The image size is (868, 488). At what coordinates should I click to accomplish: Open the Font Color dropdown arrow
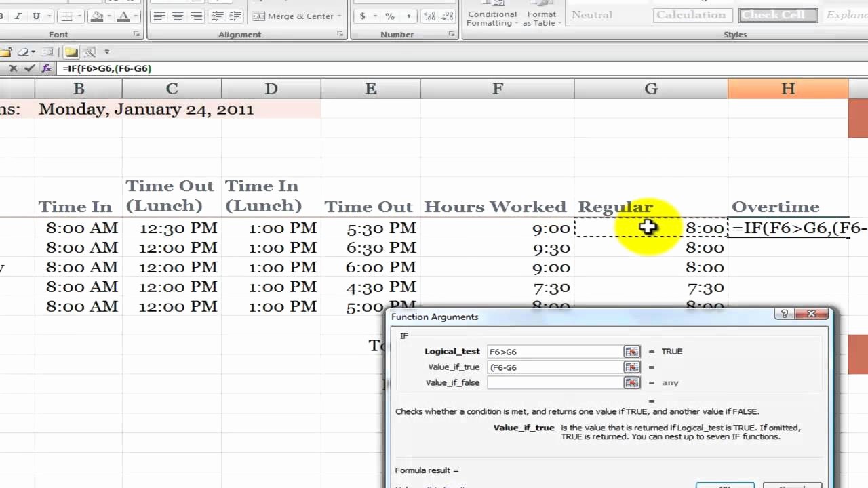pyautogui.click(x=136, y=15)
